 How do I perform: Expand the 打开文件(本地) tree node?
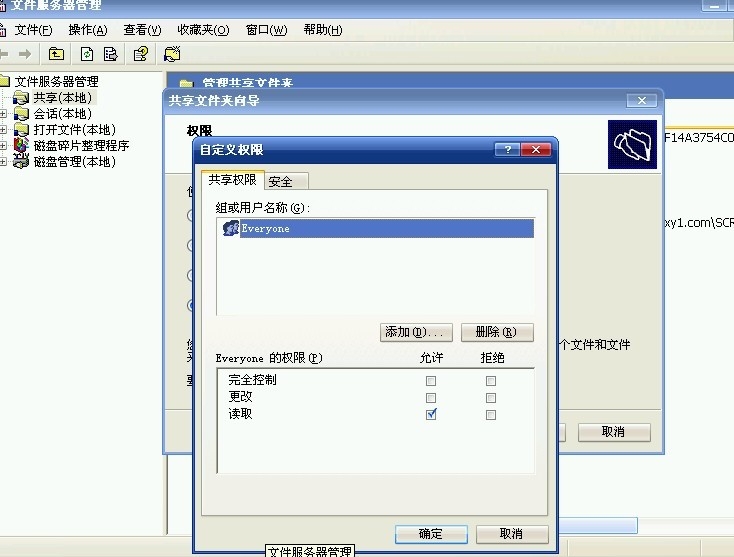pyautogui.click(x=4, y=130)
